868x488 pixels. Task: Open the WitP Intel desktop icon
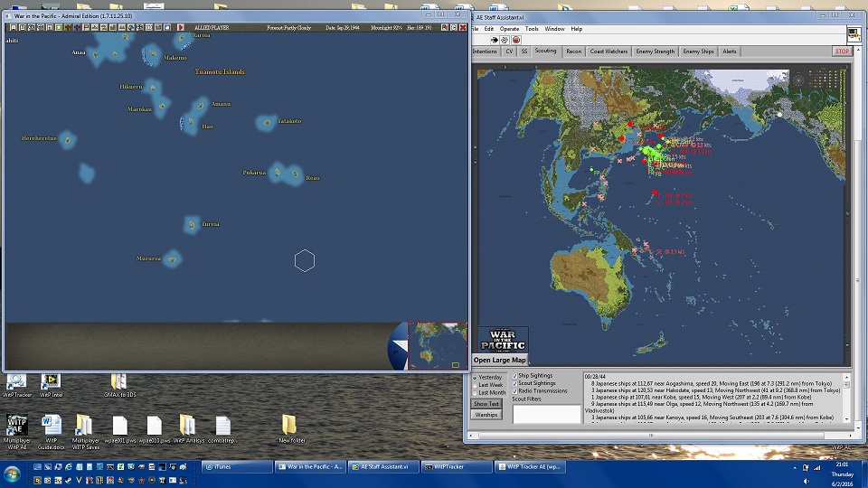(51, 386)
